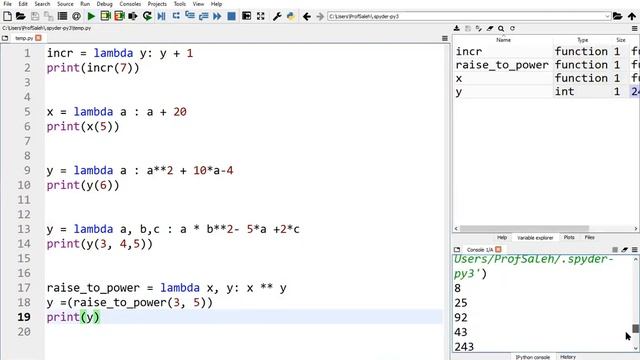Run the file with green play button
Viewport: 640px width, 360px height.
tap(91, 16)
